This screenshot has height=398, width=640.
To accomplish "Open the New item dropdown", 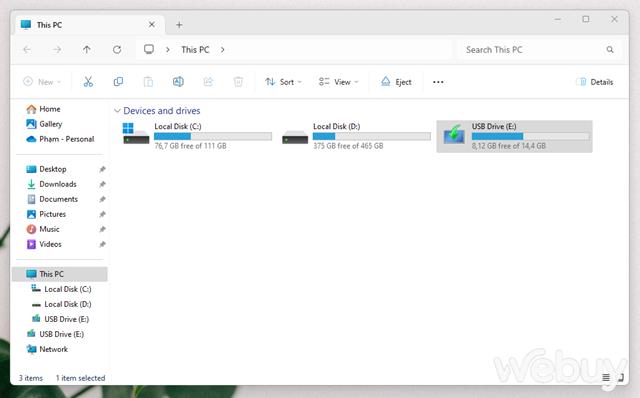I will (x=42, y=82).
